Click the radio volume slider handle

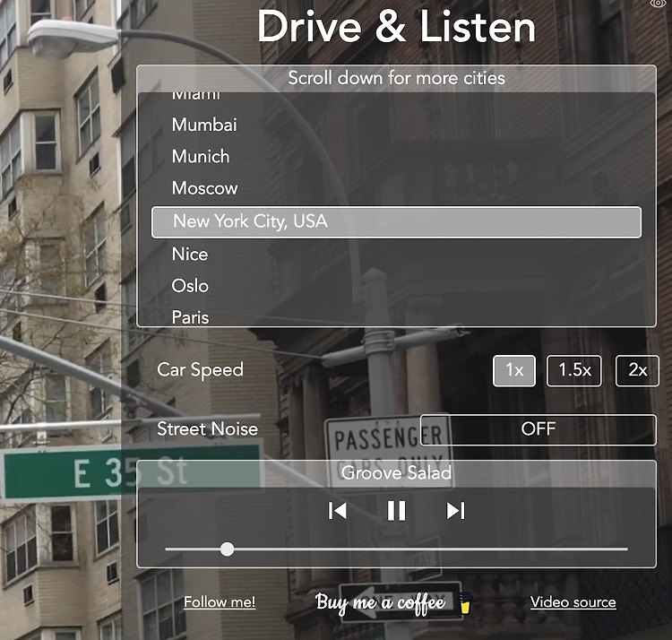pos(227,549)
